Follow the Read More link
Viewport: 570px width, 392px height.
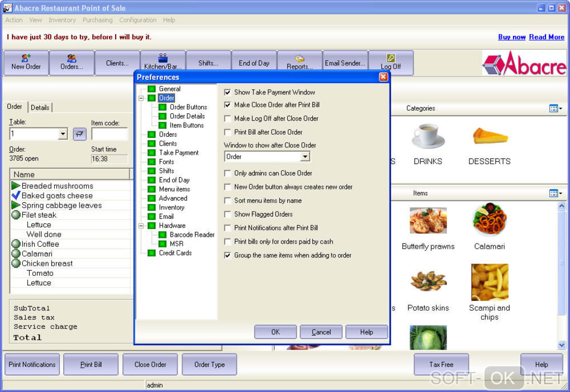[x=547, y=37]
